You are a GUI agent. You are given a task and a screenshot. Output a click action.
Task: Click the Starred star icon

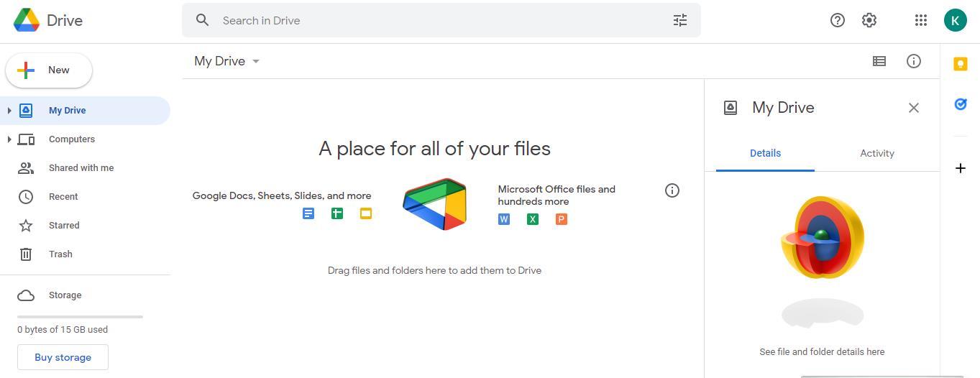[x=26, y=226]
